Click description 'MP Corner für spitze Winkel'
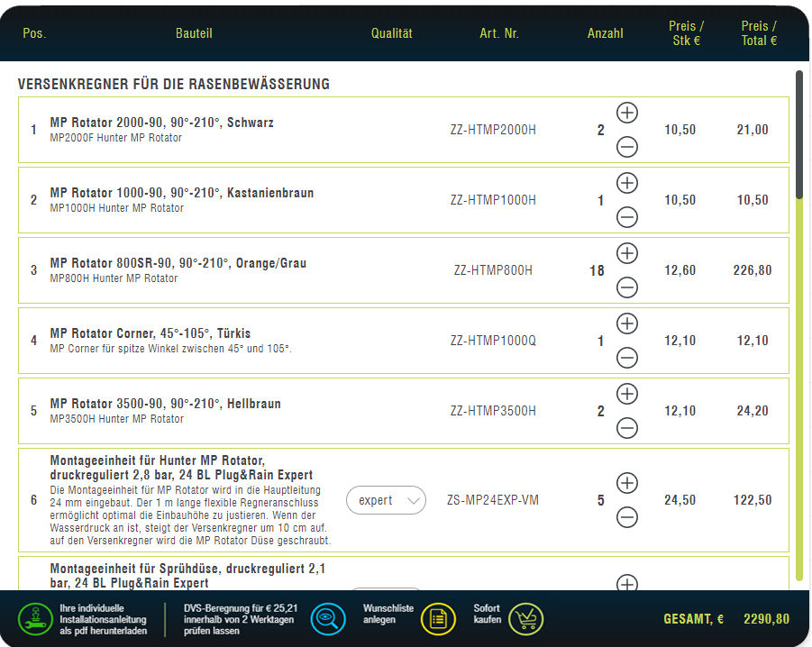The image size is (812, 647). 170,350
